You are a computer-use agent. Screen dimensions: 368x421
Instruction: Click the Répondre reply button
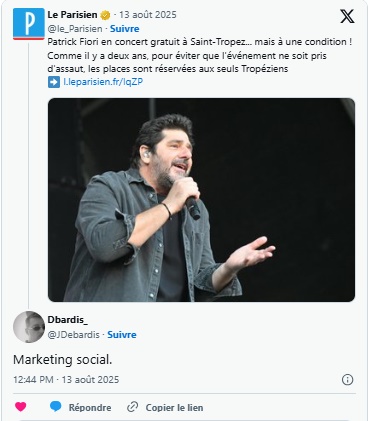pos(90,407)
